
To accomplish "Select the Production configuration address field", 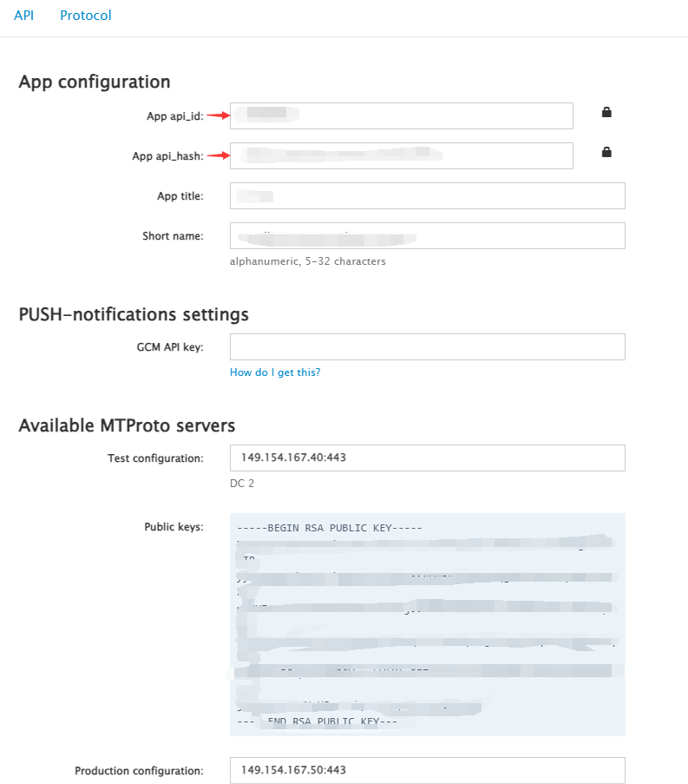I will point(427,770).
